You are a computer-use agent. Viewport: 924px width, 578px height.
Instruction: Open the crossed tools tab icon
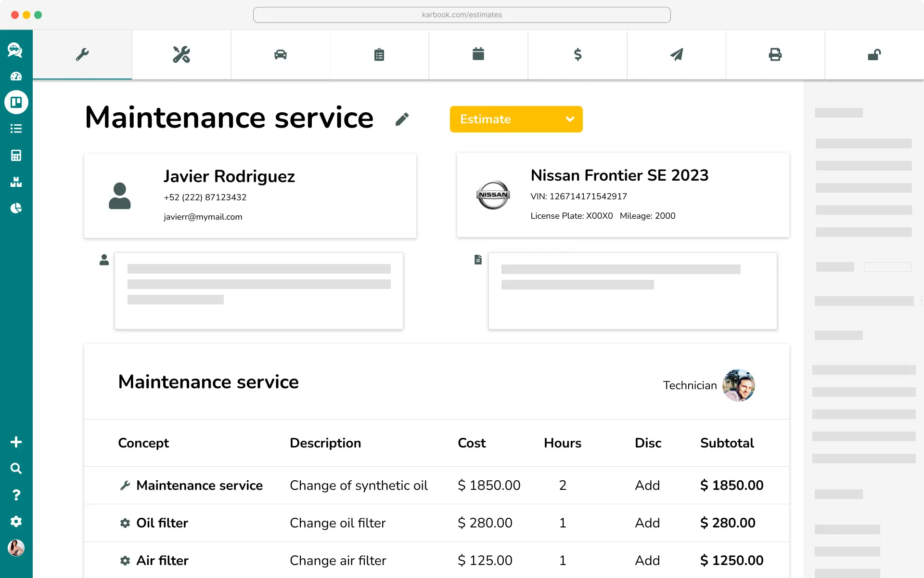(181, 54)
